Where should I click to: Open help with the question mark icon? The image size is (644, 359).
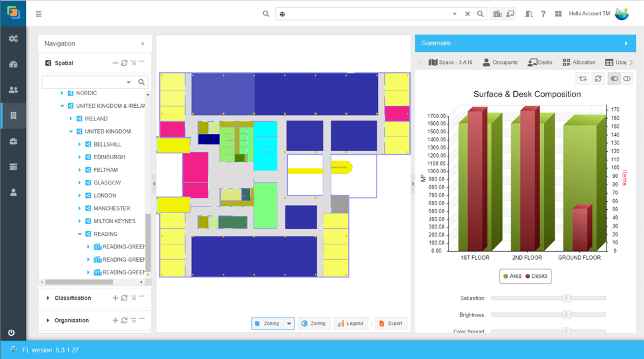(x=543, y=13)
